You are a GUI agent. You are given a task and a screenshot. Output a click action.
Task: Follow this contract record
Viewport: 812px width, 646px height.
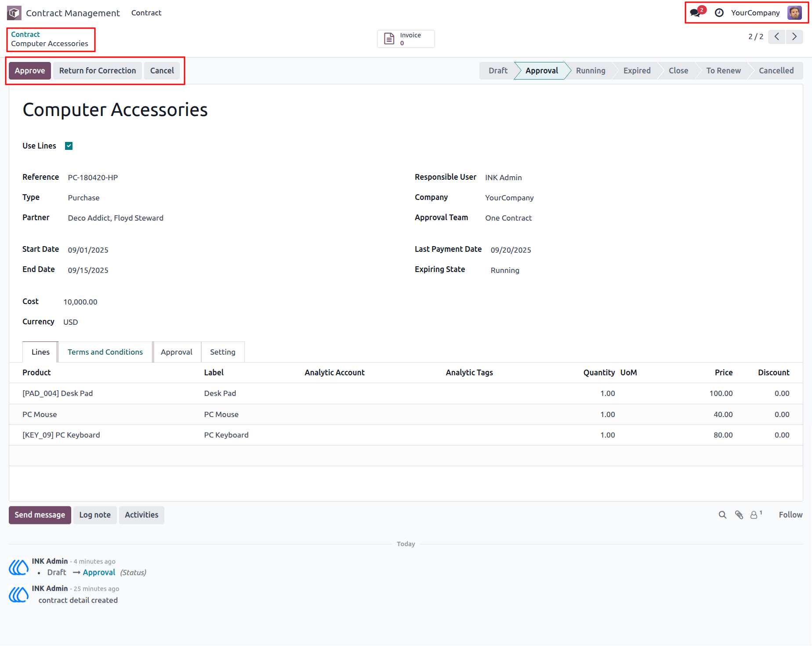(790, 515)
